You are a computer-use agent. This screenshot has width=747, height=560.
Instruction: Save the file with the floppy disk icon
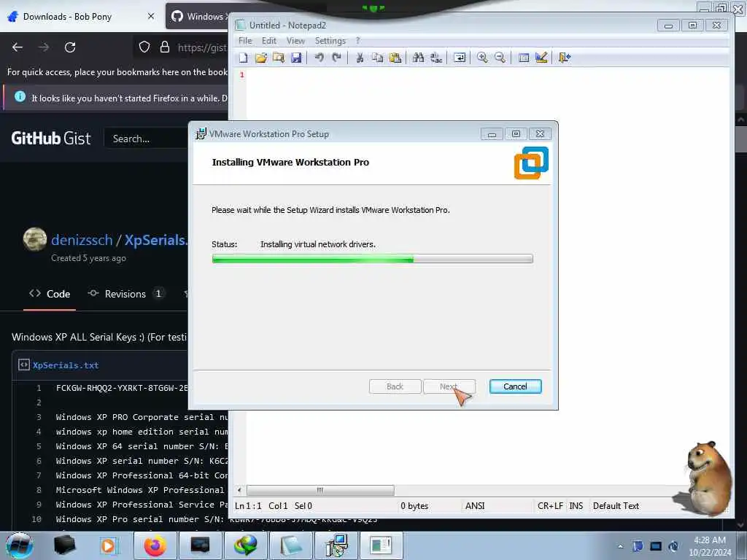(296, 58)
